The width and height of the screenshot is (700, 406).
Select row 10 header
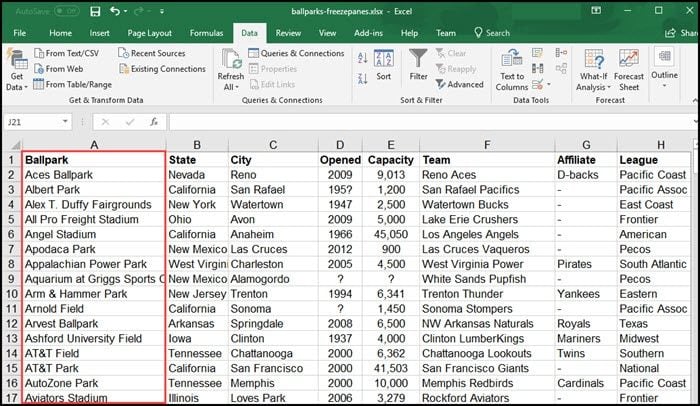(11, 294)
